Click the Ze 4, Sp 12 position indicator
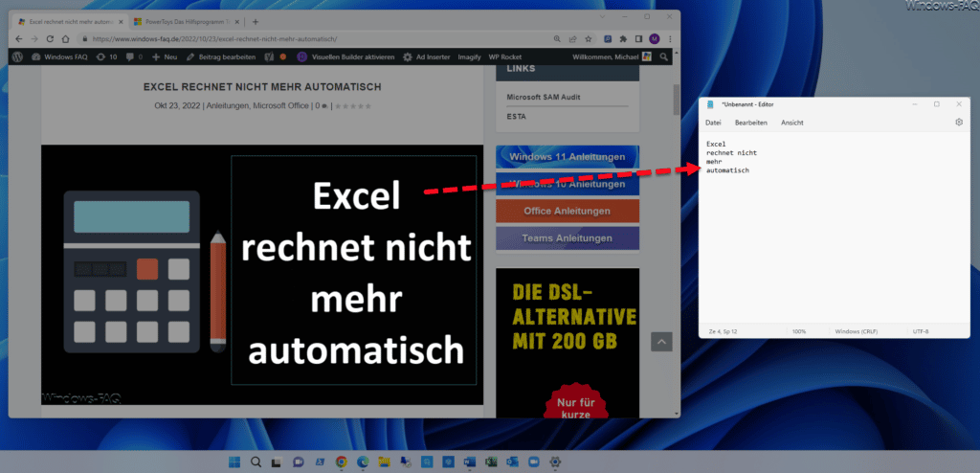Image resolution: width=980 pixels, height=473 pixels. tap(723, 331)
